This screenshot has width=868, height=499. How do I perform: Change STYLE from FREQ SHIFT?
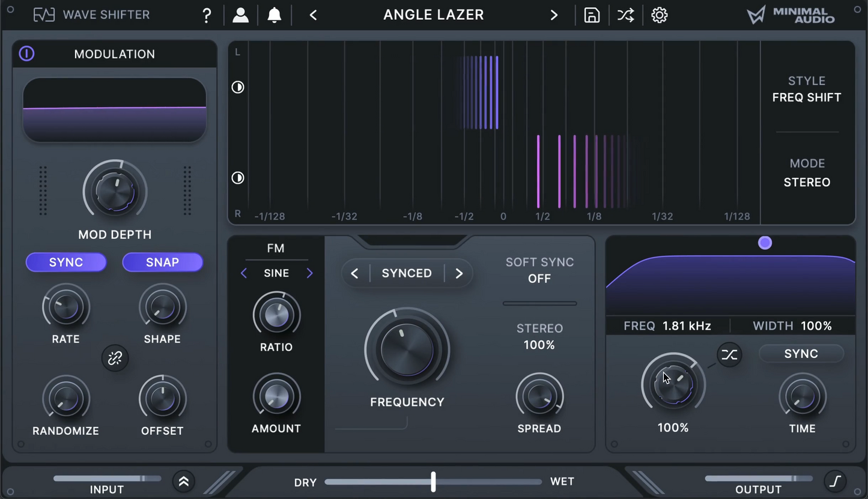(x=807, y=97)
